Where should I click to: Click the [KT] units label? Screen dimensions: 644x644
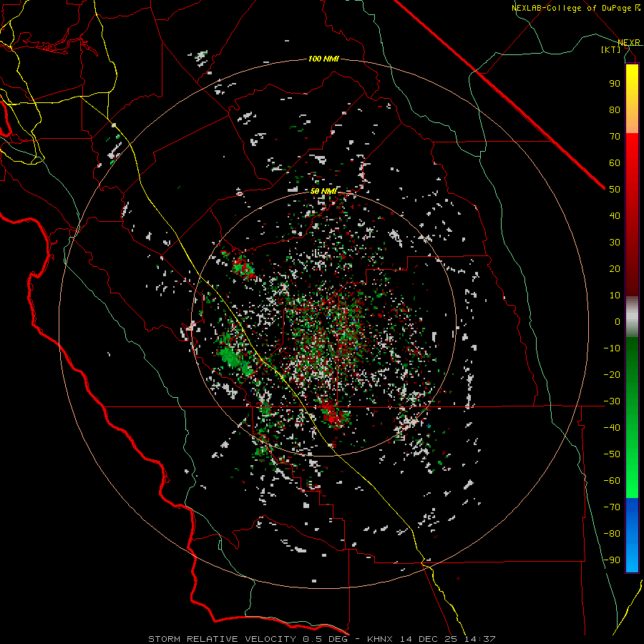tap(610, 49)
